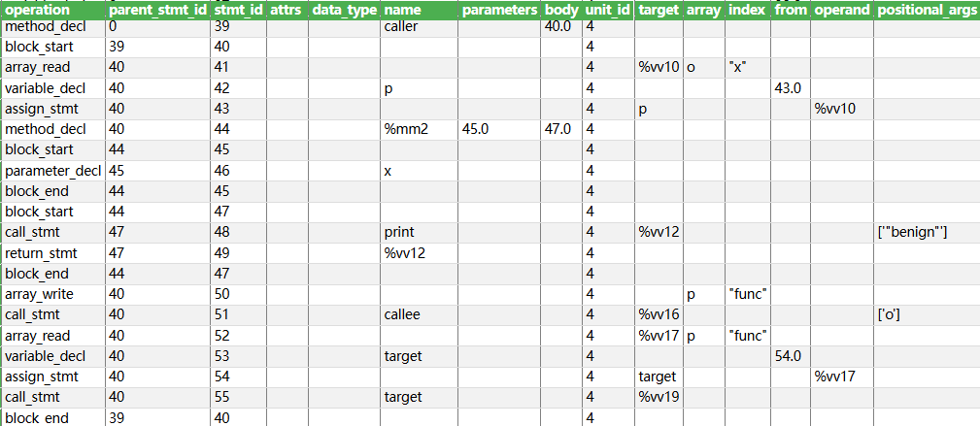Click the operation column header
This screenshot has height=426, width=980.
click(53, 10)
